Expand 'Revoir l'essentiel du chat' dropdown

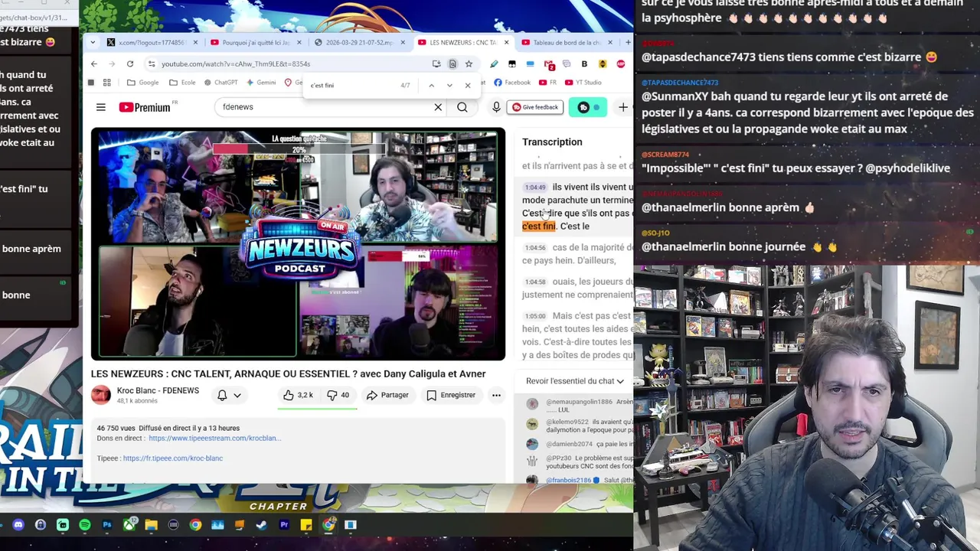[x=575, y=381]
